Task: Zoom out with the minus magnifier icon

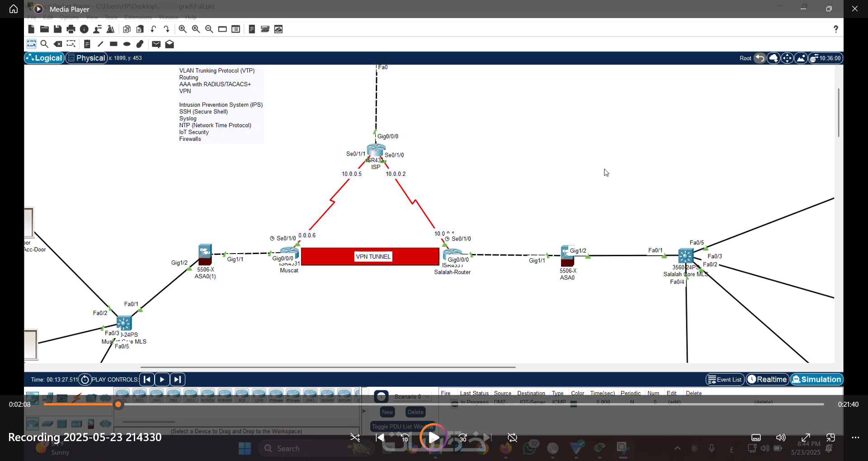Action: pos(209,29)
